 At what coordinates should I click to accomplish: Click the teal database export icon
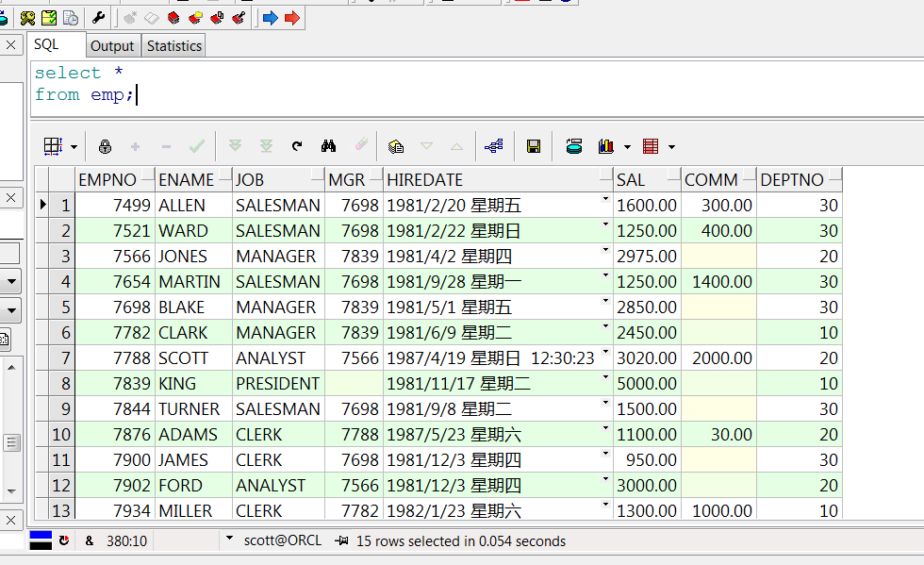pyautogui.click(x=574, y=146)
